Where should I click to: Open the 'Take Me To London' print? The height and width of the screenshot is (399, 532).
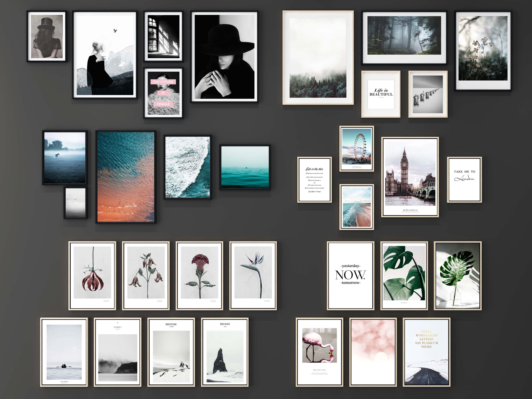coord(464,180)
